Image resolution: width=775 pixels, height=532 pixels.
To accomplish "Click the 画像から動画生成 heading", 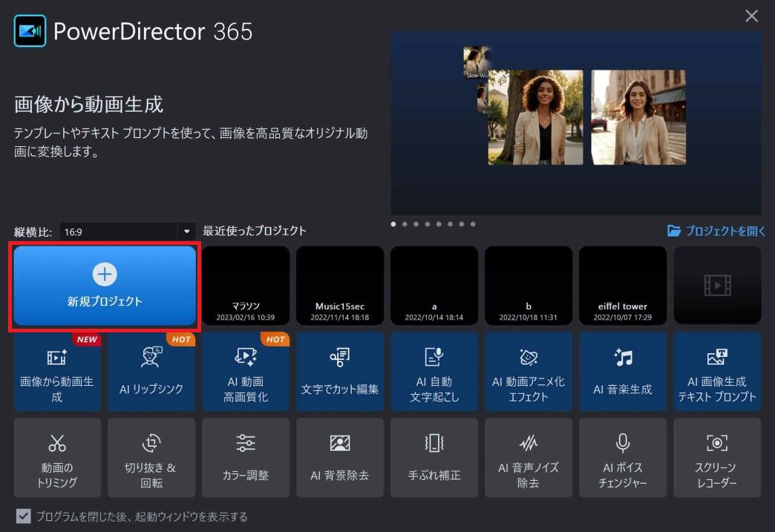I will [88, 104].
